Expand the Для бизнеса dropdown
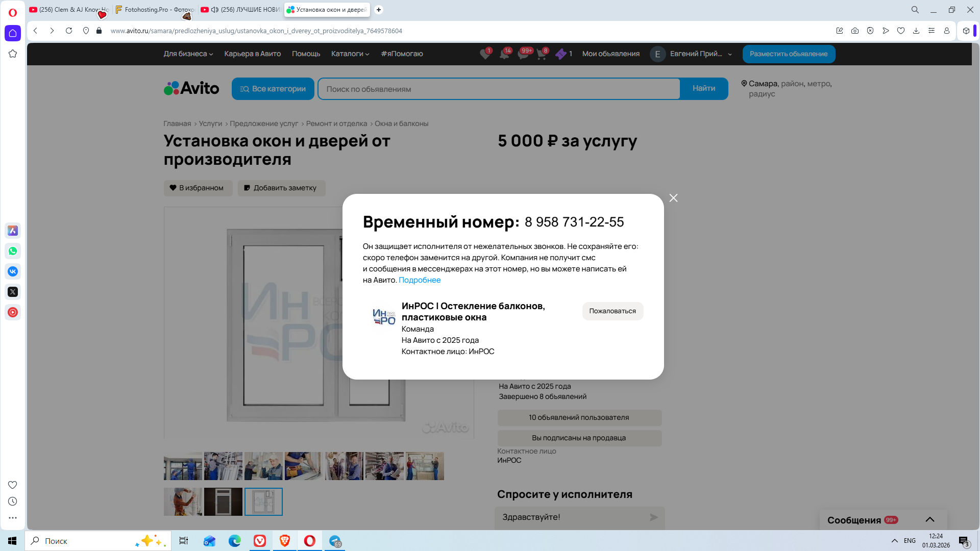Image resolution: width=980 pixels, height=551 pixels. [x=188, y=54]
